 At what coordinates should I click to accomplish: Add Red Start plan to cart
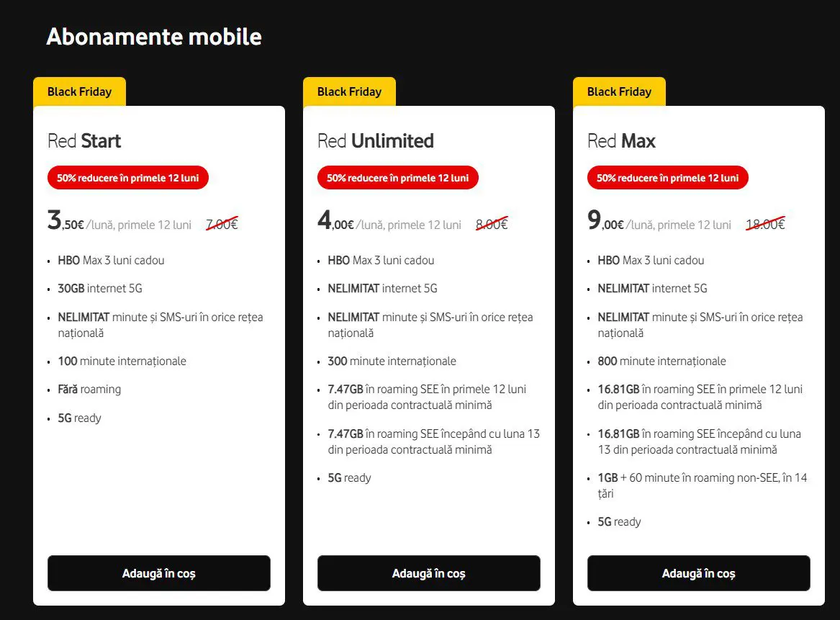pyautogui.click(x=158, y=573)
